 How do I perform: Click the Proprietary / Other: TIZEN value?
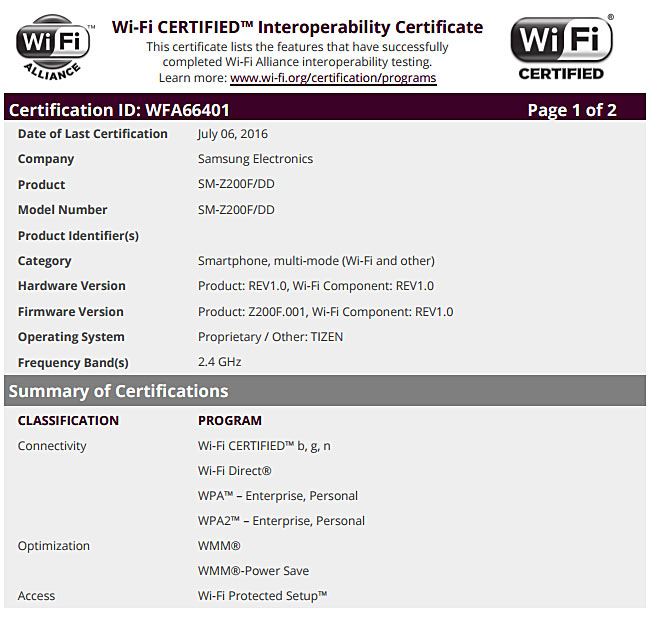(x=270, y=337)
